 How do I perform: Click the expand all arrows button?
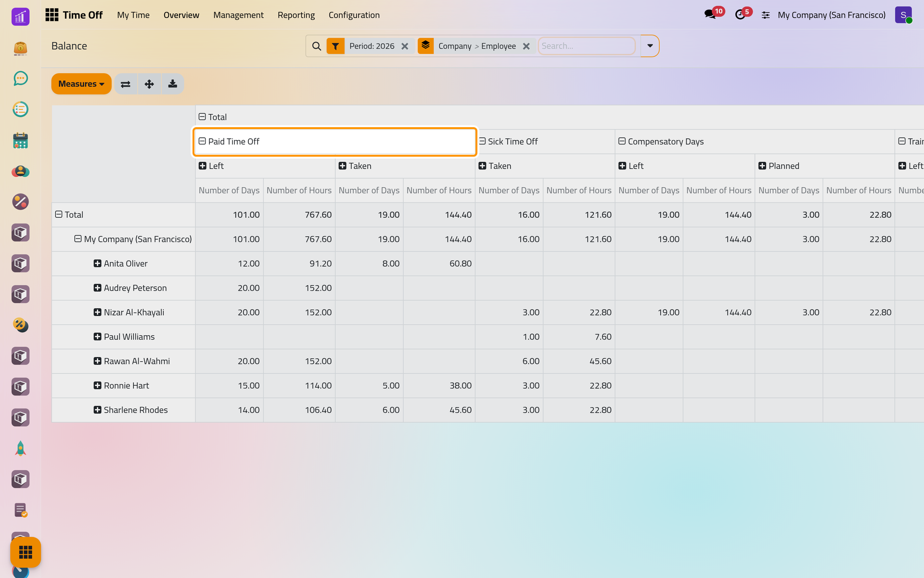(x=149, y=84)
